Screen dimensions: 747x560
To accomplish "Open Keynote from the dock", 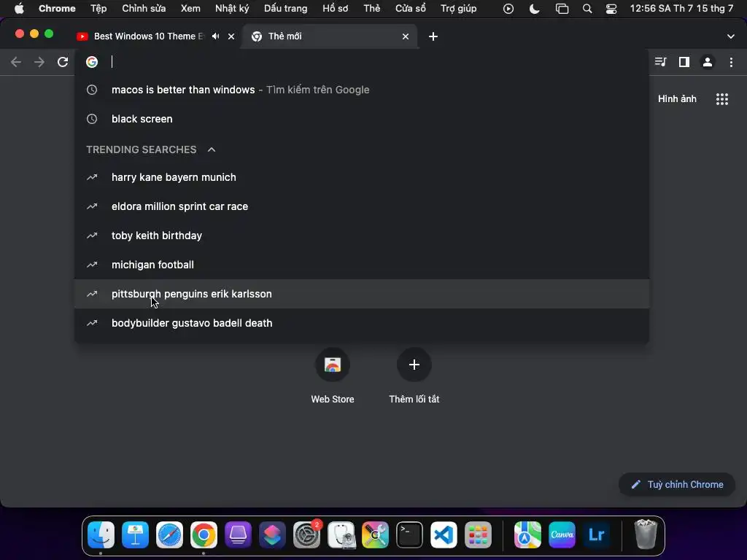I will pos(135,534).
